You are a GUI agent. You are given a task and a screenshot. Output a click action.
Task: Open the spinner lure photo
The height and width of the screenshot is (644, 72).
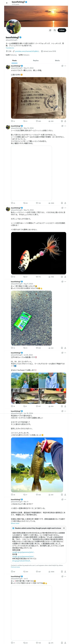pos(39,253)
